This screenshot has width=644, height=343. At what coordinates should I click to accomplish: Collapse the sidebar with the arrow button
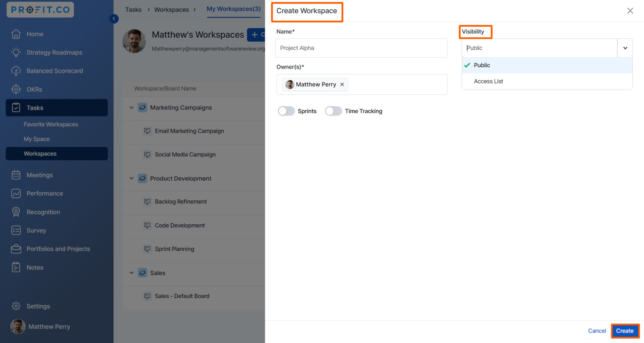point(114,19)
